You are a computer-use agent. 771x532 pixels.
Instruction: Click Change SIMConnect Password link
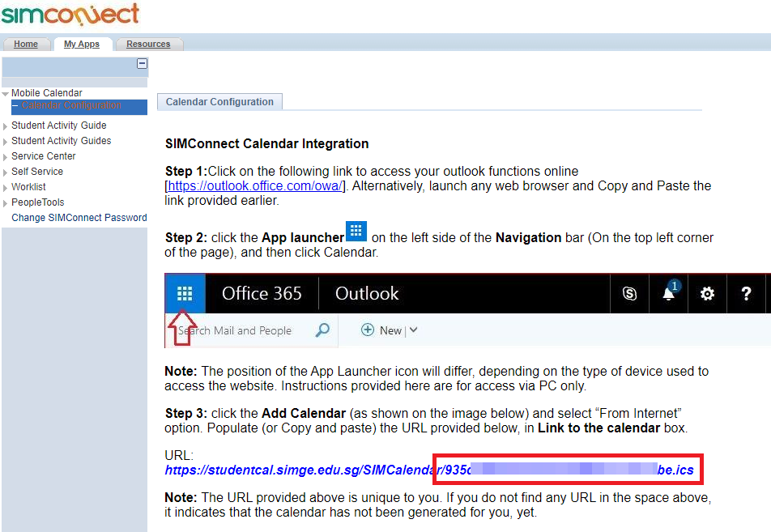click(x=79, y=217)
